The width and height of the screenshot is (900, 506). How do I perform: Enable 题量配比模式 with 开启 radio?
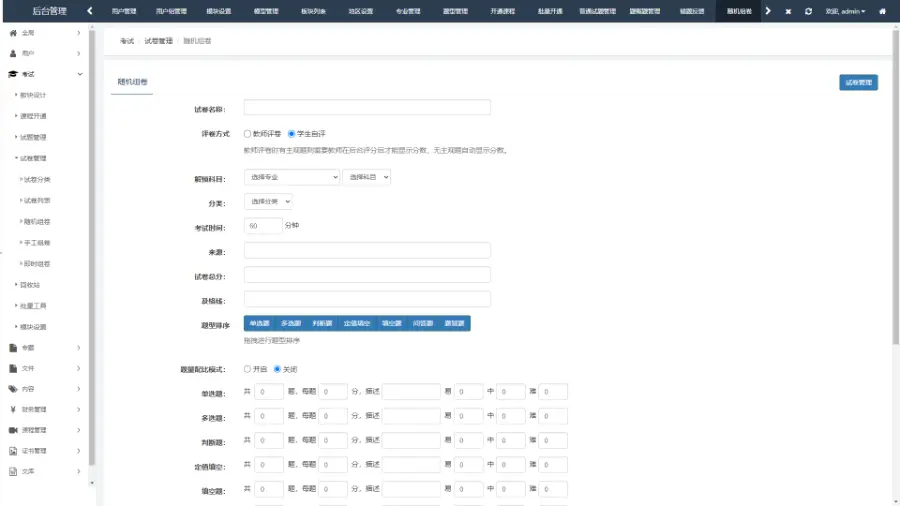point(248,369)
